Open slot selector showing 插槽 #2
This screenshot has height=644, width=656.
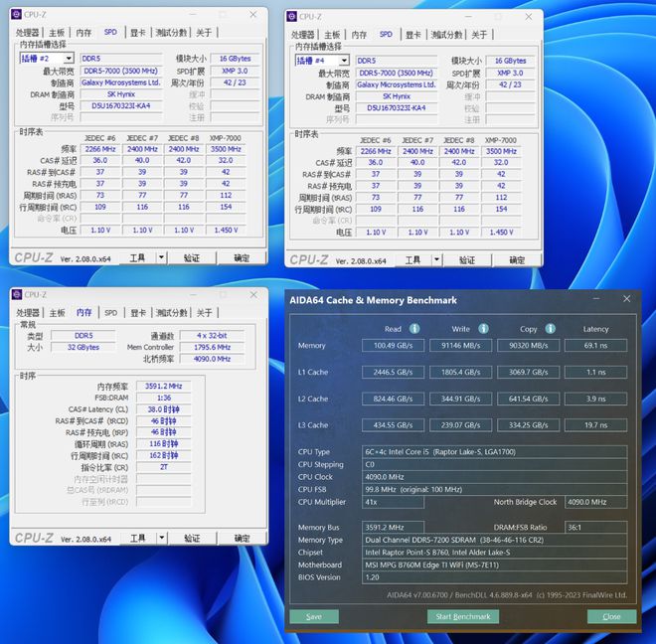(x=47, y=59)
